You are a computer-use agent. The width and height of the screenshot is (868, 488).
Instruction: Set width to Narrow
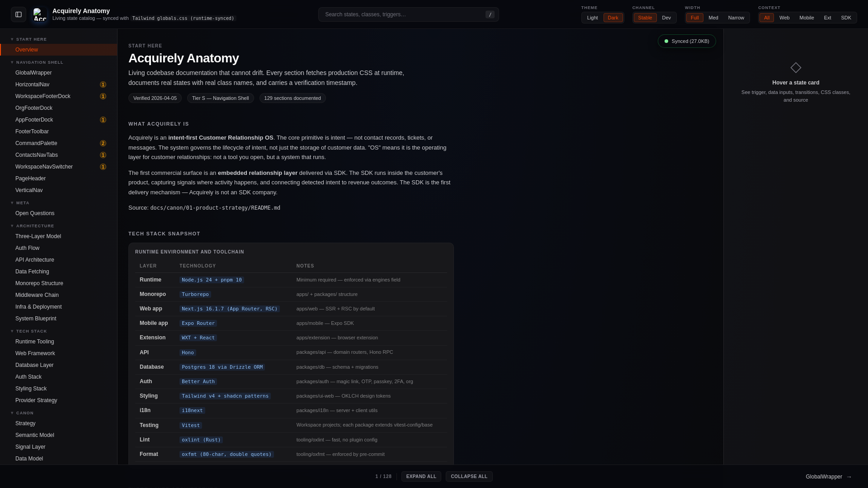[736, 18]
